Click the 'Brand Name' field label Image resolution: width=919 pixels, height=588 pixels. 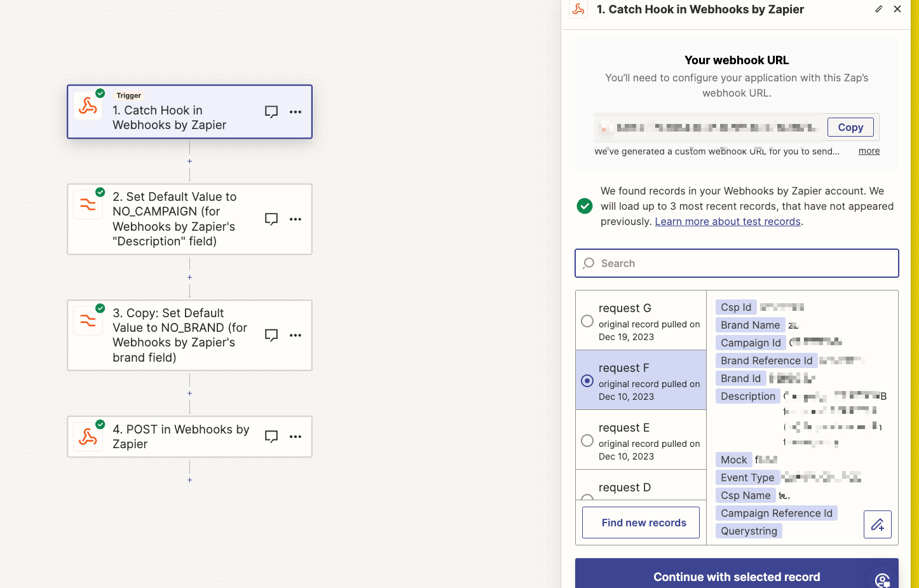click(x=750, y=325)
